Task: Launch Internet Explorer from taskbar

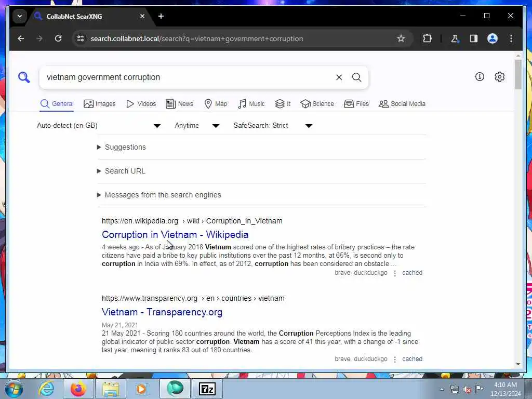Action: [x=46, y=389]
